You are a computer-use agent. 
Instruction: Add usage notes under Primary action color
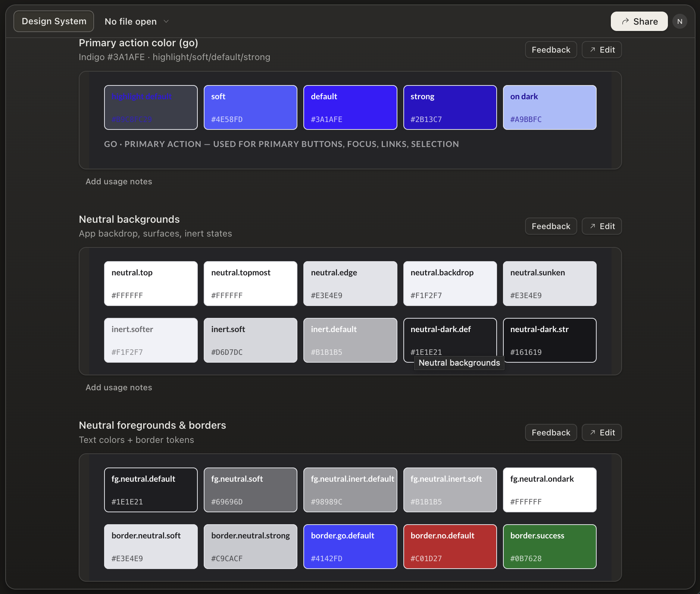(x=119, y=181)
